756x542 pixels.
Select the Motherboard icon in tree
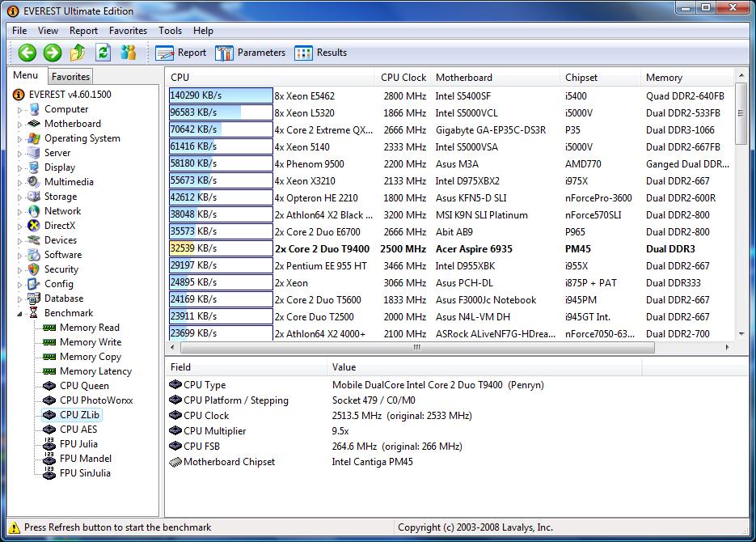33,124
